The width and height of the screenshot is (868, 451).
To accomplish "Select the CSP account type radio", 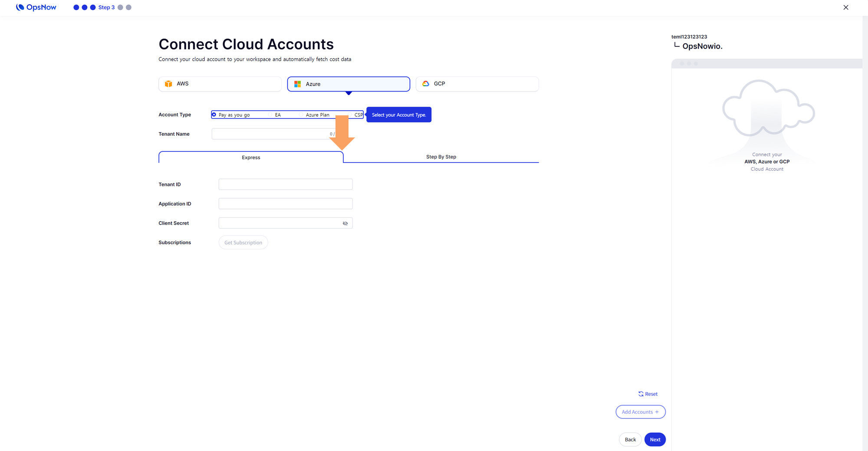I will click(351, 115).
